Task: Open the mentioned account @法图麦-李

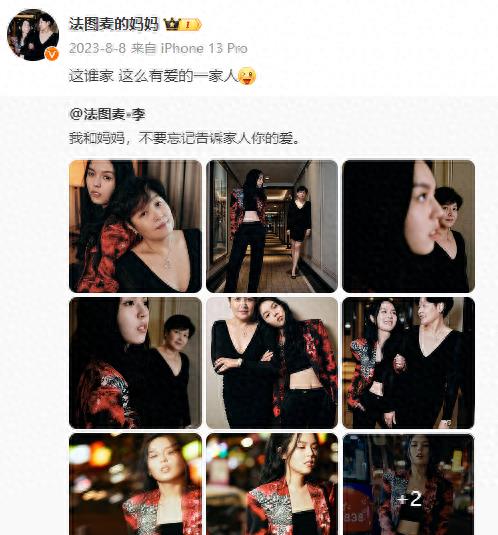Action: [x=107, y=114]
